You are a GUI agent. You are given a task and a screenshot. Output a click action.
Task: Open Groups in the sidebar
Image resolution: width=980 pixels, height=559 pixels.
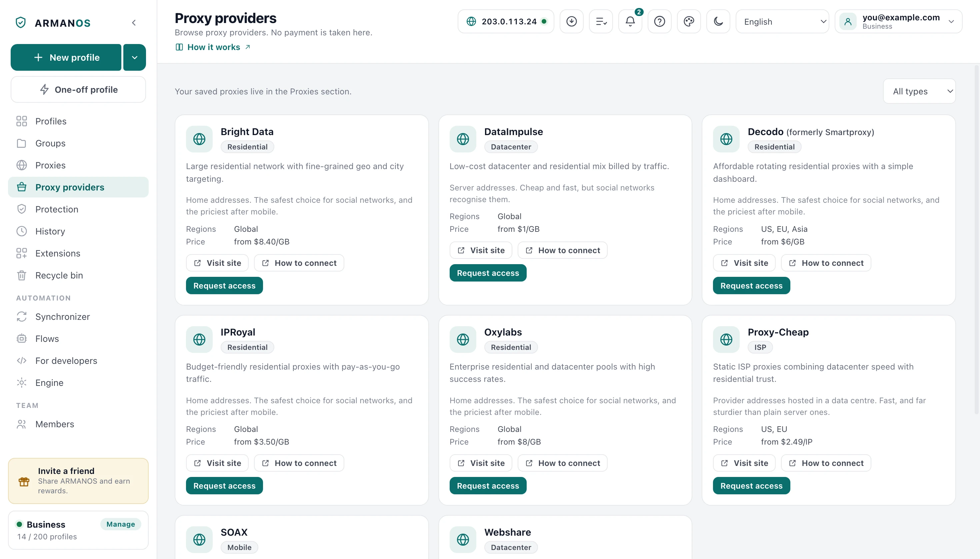click(x=78, y=143)
